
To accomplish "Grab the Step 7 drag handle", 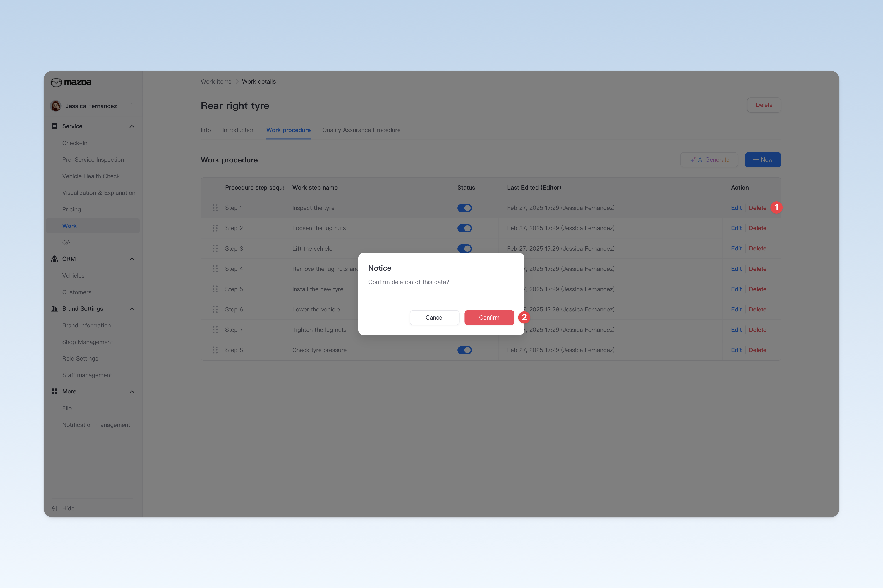I will pos(215,330).
